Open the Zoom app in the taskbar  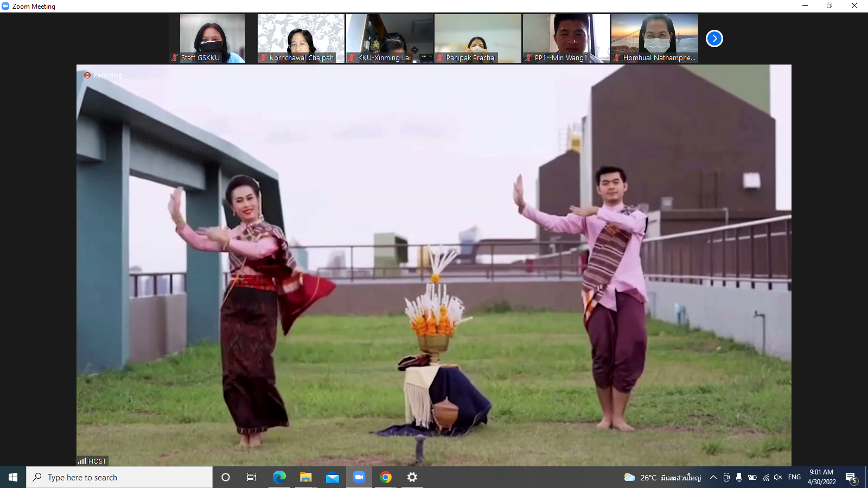359,477
